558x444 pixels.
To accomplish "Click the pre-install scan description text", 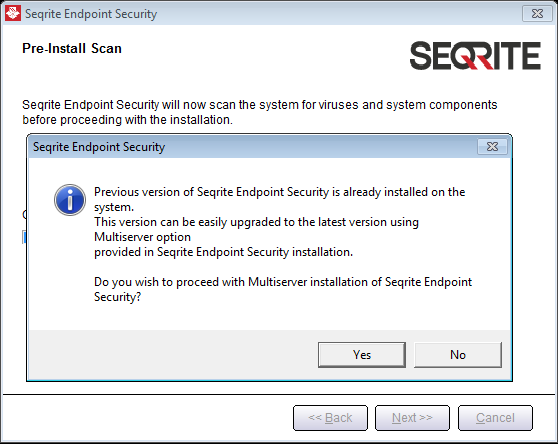I will coord(259,112).
